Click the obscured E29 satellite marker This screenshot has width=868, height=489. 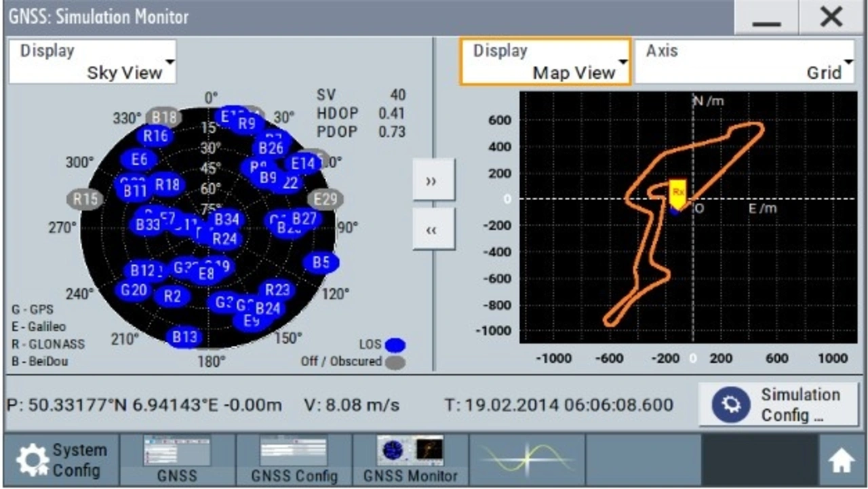click(325, 199)
